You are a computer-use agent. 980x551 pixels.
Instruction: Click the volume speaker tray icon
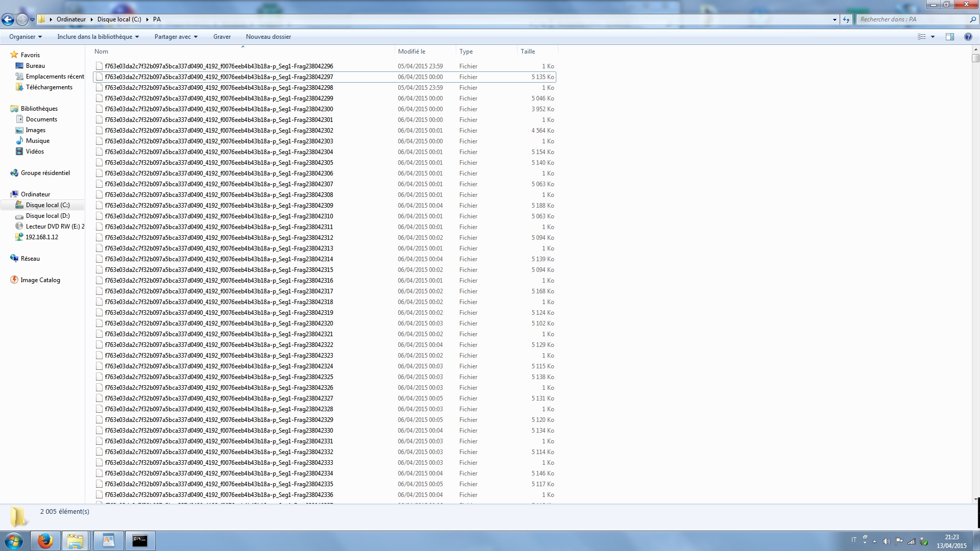tap(887, 541)
